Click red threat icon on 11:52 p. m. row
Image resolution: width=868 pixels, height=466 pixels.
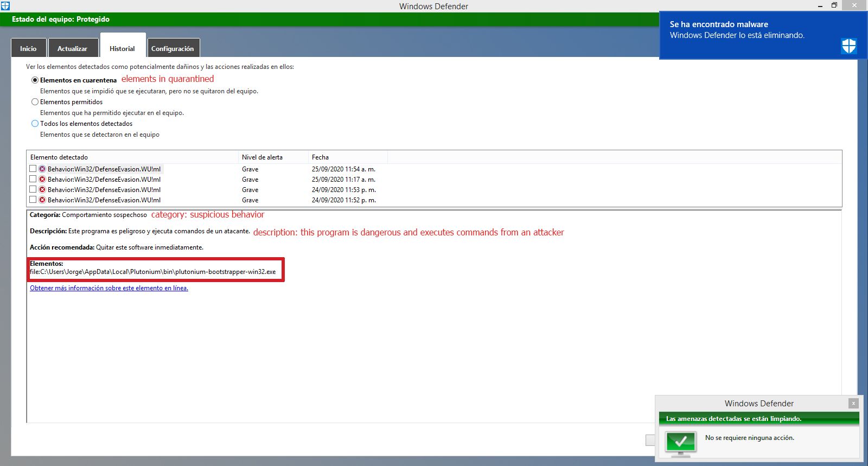42,200
